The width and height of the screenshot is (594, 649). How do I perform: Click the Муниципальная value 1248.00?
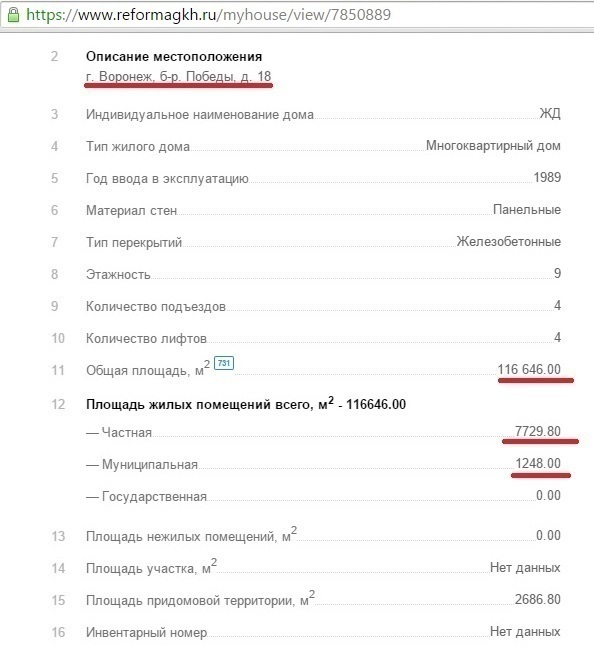coord(538,463)
